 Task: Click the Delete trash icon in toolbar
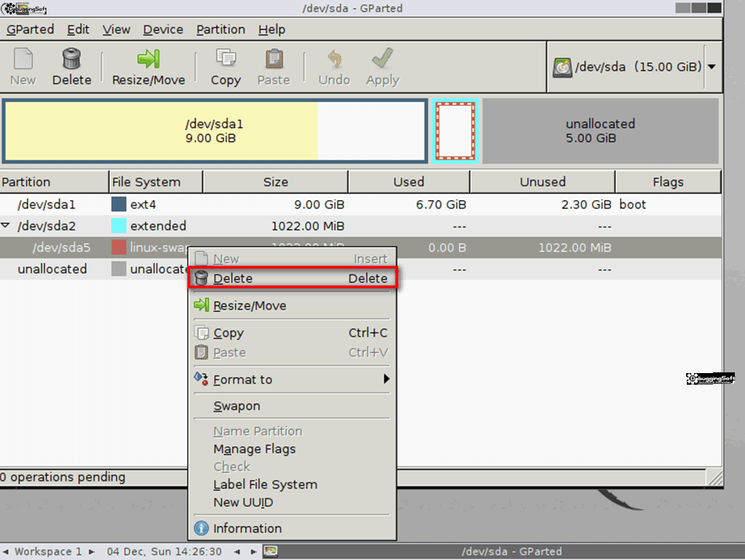(x=71, y=59)
